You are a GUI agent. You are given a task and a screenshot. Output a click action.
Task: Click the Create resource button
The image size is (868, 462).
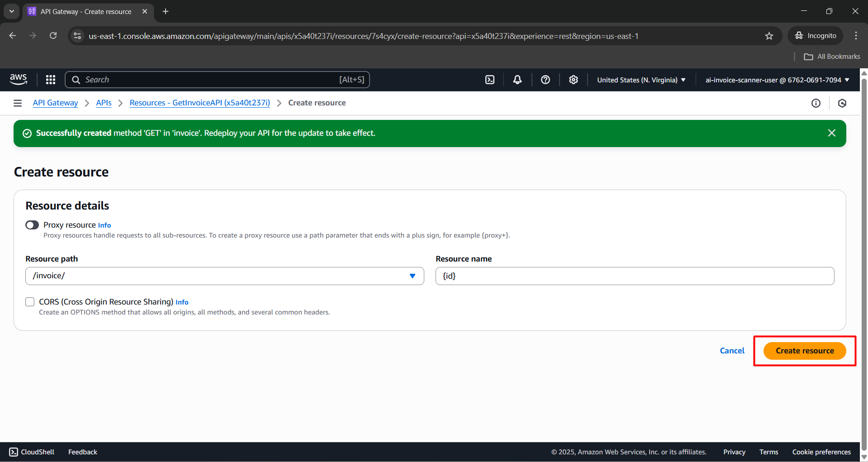coord(804,351)
